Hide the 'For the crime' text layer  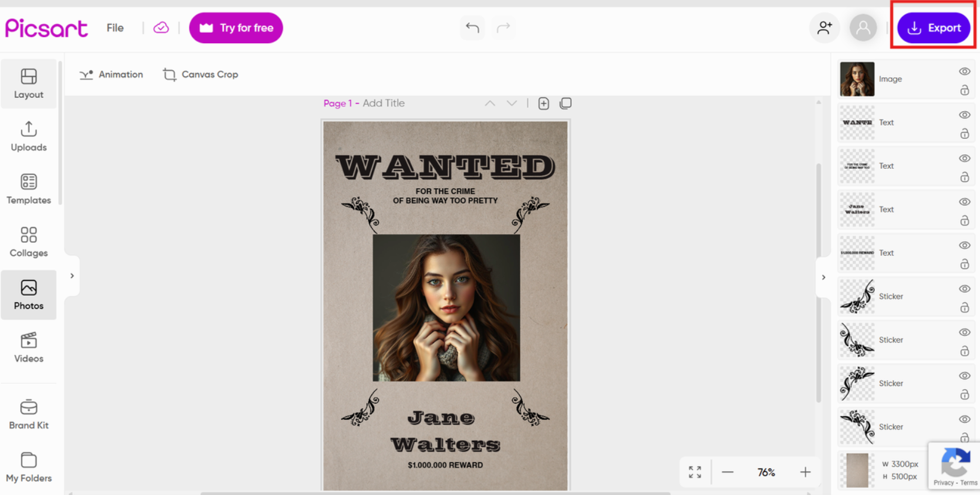click(965, 158)
